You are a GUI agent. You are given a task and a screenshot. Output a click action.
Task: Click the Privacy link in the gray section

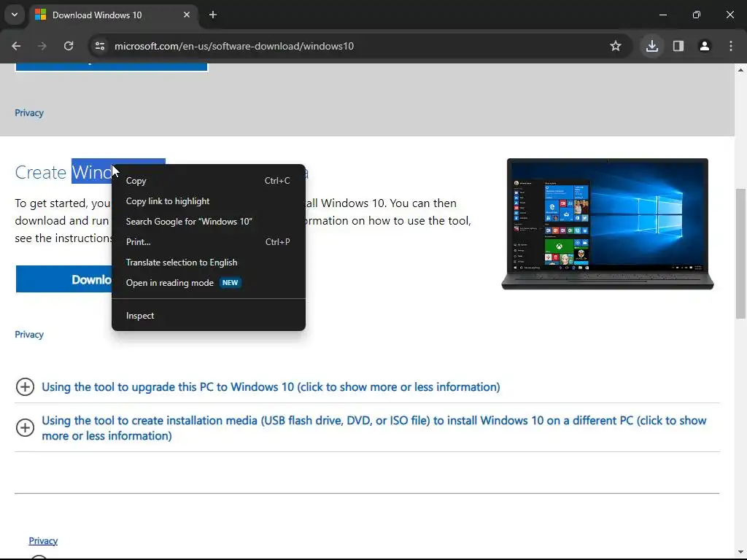(29, 113)
